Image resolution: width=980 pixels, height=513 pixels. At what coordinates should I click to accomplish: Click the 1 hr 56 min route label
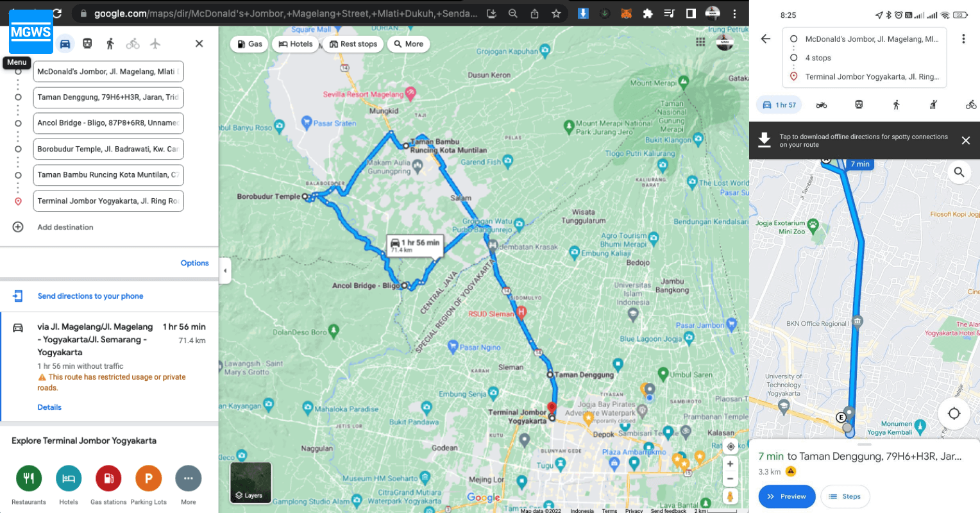coord(415,245)
